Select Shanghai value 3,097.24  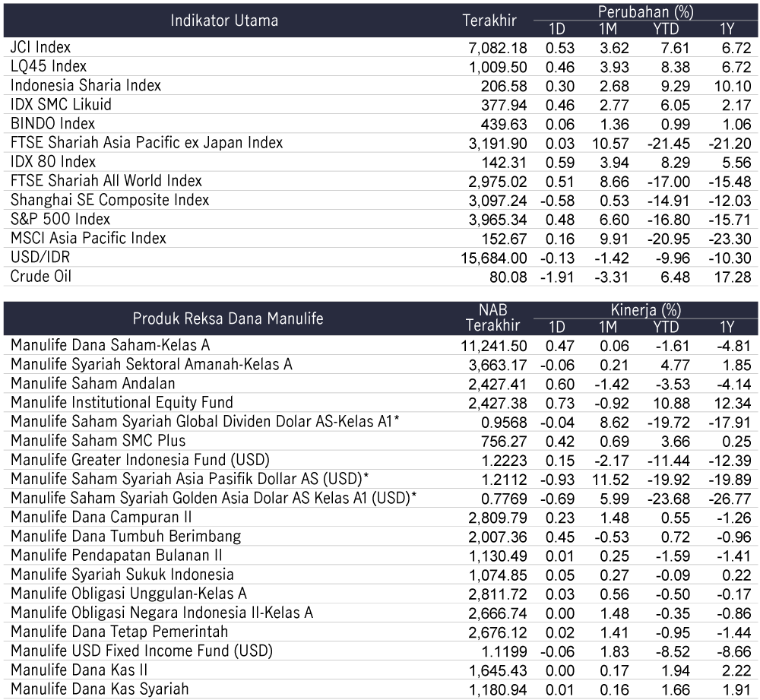(x=498, y=201)
